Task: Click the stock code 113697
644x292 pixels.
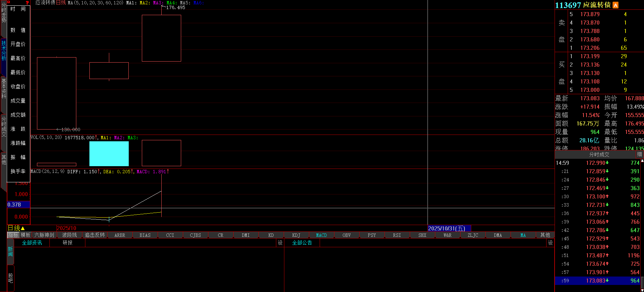Action: tap(568, 5)
